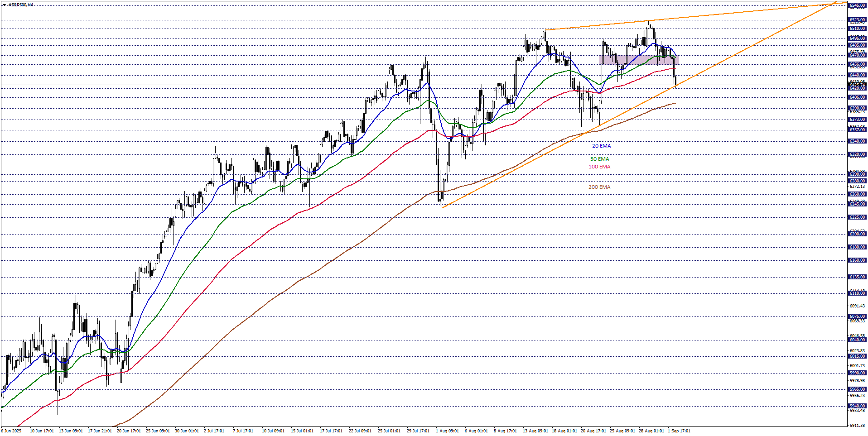This screenshot has height=436, width=868.
Task: Click the #S&P500,H4 chart title
Action: pyautogui.click(x=21, y=5)
